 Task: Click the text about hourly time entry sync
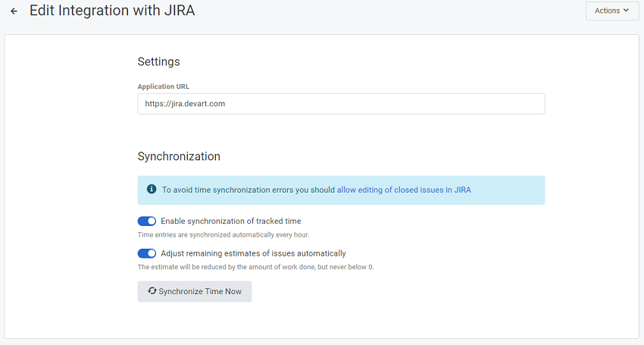[224, 235]
